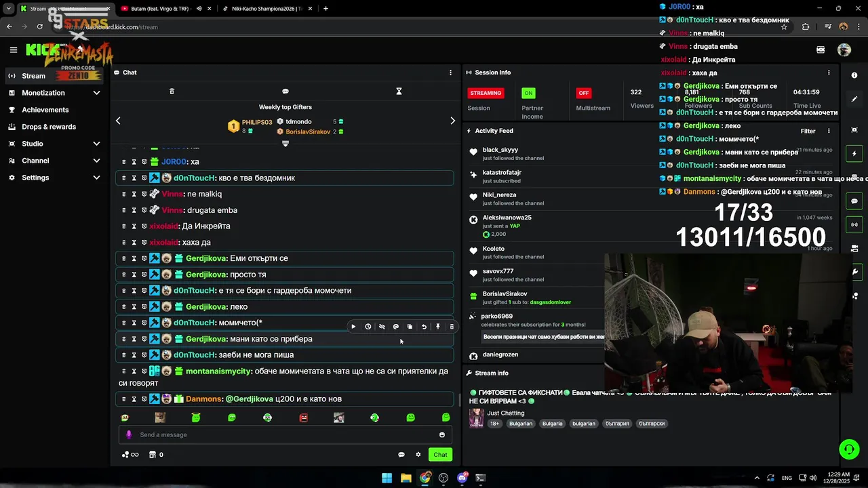This screenshot has height=488, width=868.
Task: Open Activity Feed three-dot menu
Action: click(829, 131)
